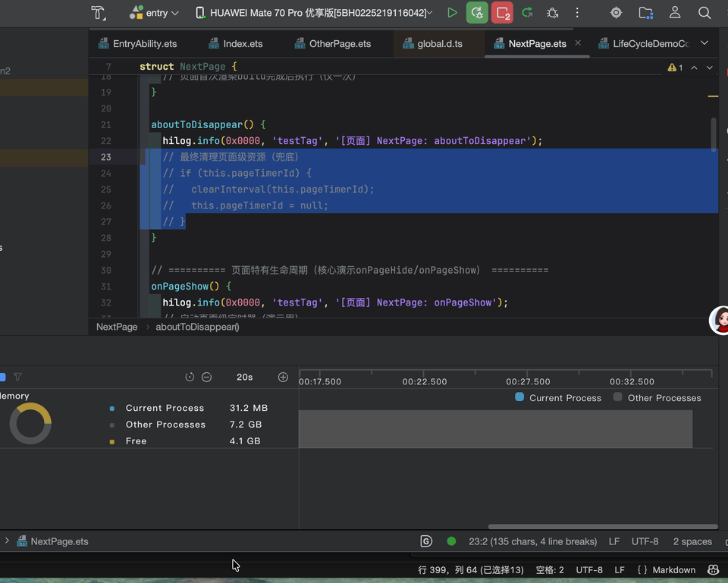
Task: Switch to the LifeCycleDemoCo tab
Action: (644, 44)
